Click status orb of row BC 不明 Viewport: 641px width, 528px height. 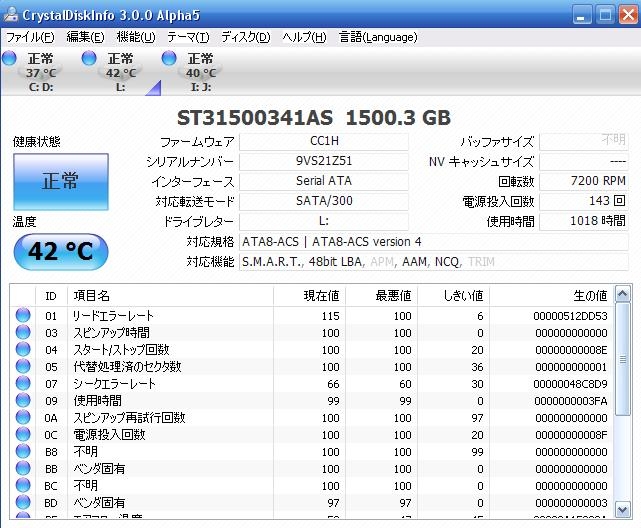[23, 485]
